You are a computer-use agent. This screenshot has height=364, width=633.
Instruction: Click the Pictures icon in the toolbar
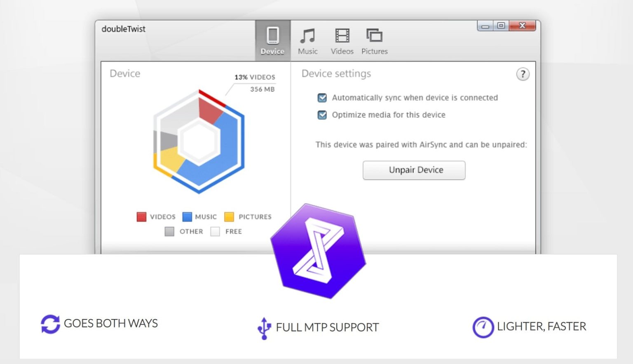pyautogui.click(x=374, y=36)
